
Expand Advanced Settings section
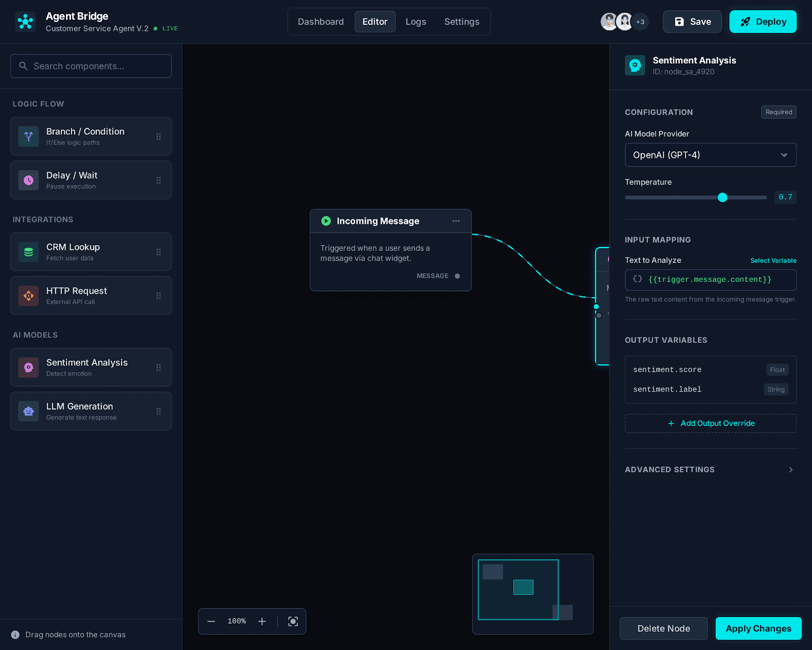click(710, 470)
